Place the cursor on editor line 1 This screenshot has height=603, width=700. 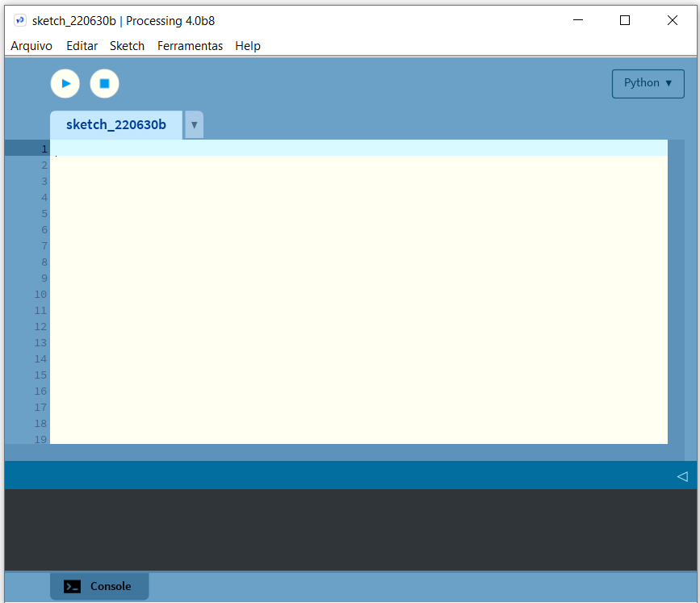pyautogui.click(x=359, y=148)
